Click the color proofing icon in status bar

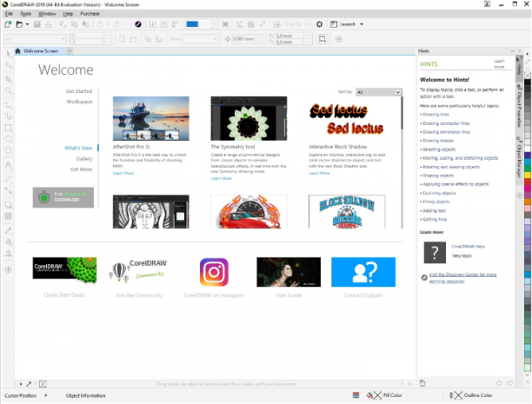[356, 395]
